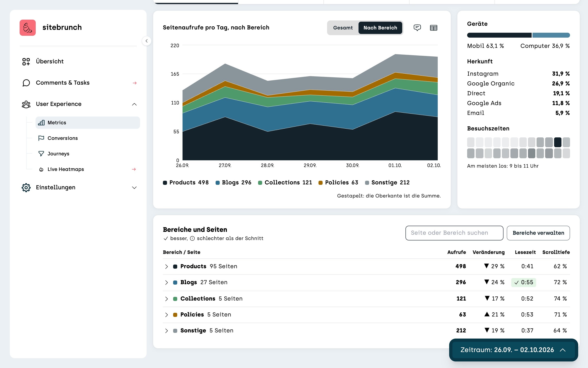Expand the Products row

(x=166, y=267)
